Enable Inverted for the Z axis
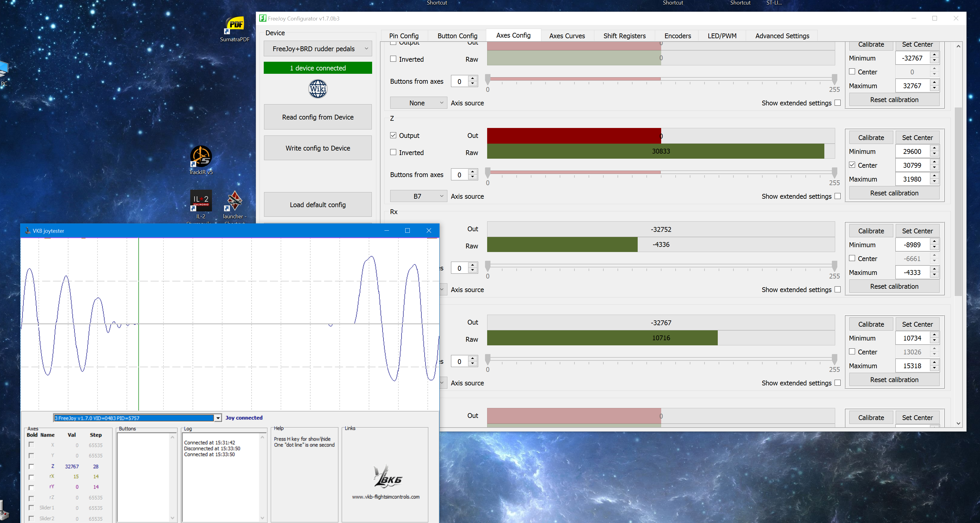Image resolution: width=980 pixels, height=523 pixels. pyautogui.click(x=394, y=152)
